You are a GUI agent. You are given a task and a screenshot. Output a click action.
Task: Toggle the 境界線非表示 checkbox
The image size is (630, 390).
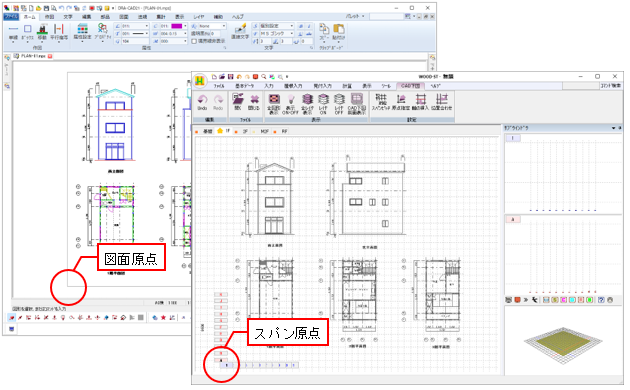[194, 41]
